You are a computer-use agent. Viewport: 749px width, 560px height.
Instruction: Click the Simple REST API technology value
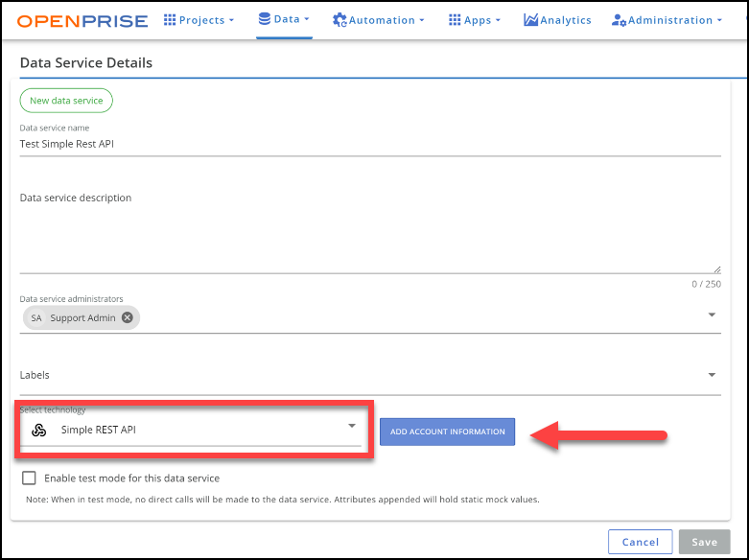pyautogui.click(x=99, y=430)
